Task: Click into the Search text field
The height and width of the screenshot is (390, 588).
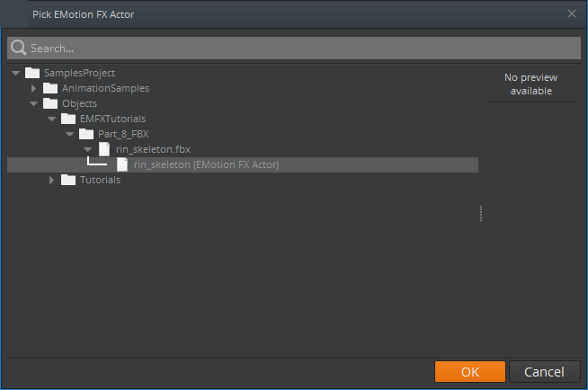Action: click(297, 48)
